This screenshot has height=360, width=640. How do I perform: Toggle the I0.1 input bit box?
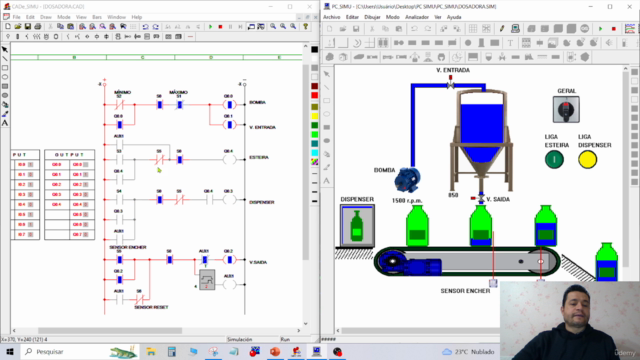tap(30, 174)
